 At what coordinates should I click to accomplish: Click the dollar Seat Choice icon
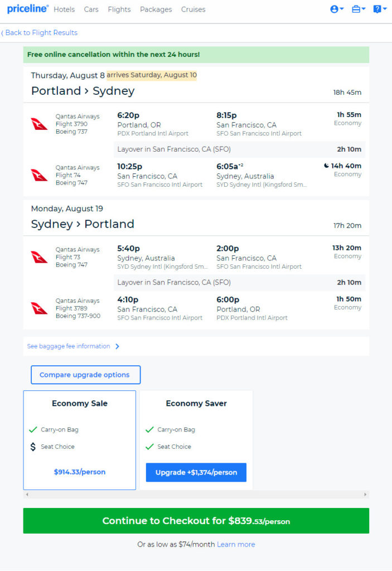click(x=33, y=447)
